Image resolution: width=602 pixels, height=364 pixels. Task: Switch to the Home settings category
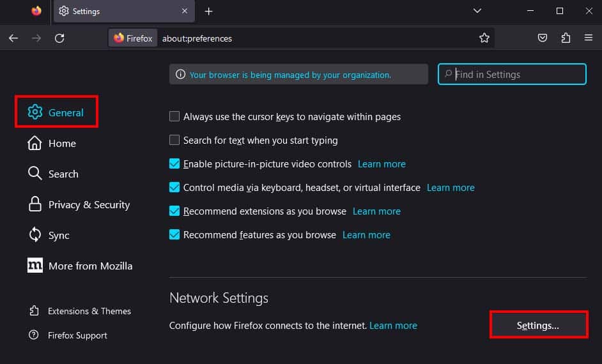(x=52, y=143)
